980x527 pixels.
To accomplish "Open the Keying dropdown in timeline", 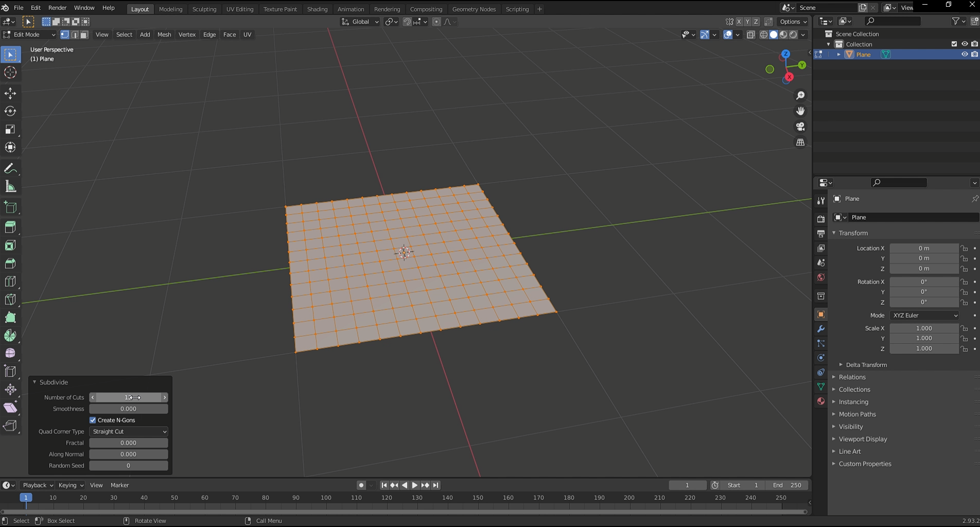I will (71, 485).
